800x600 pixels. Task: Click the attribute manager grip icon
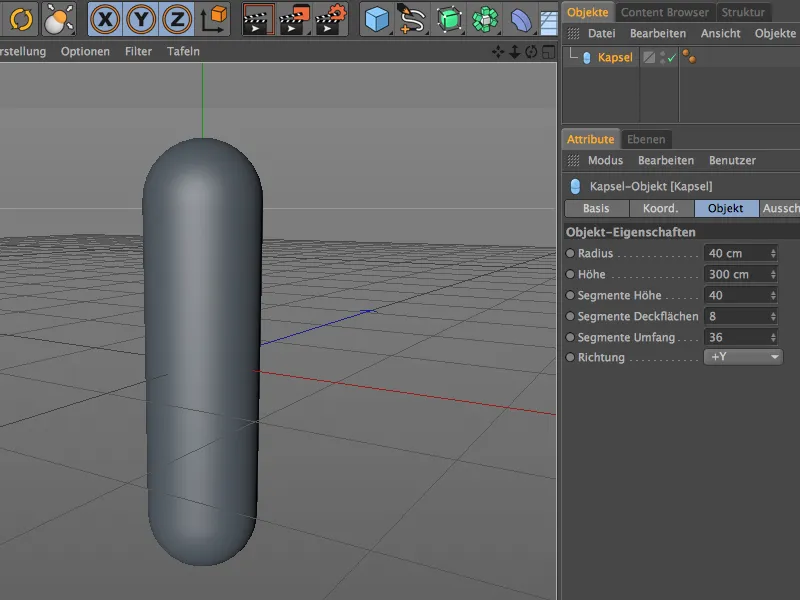click(x=573, y=161)
